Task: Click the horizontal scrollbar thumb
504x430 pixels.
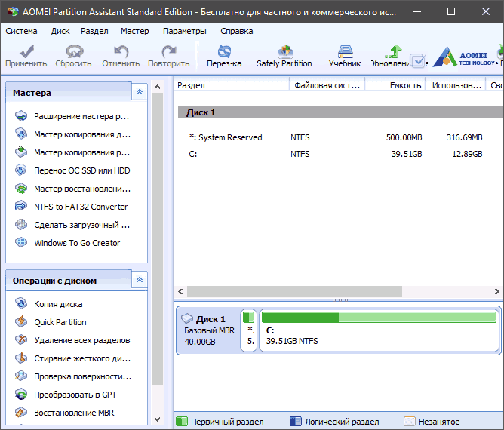Action: coord(294,291)
